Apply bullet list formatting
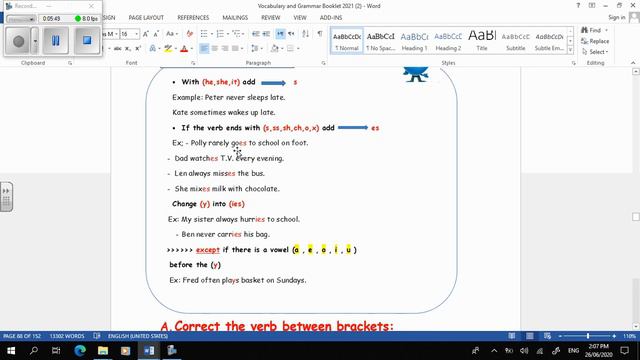Screen dimensions: 640x360 tap(204, 34)
